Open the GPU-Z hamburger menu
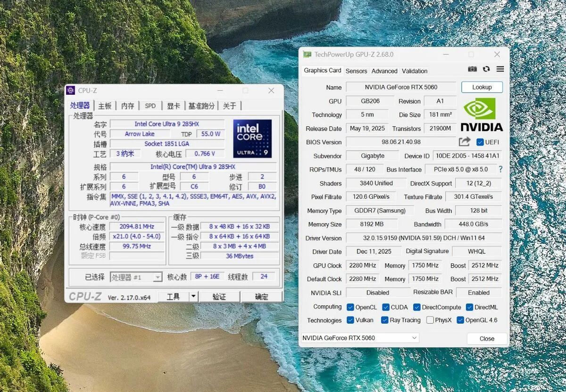This screenshot has width=566, height=392. click(500, 69)
